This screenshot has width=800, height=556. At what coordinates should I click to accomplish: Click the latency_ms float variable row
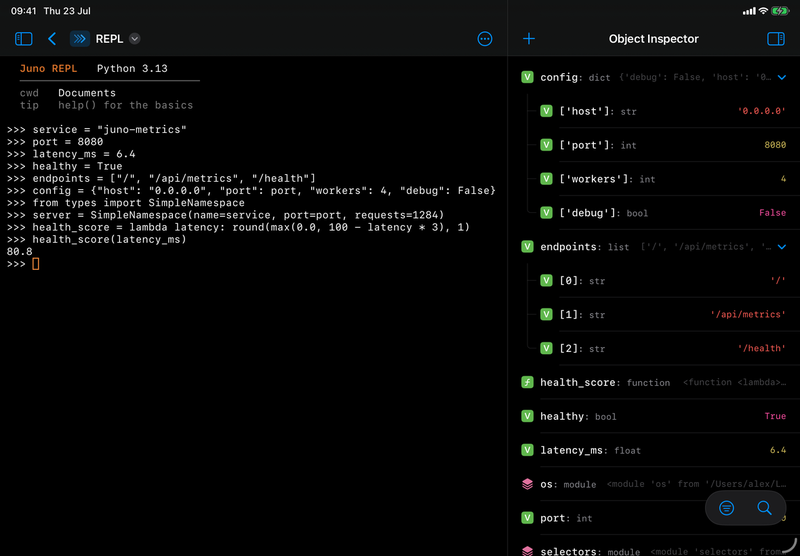(x=654, y=450)
